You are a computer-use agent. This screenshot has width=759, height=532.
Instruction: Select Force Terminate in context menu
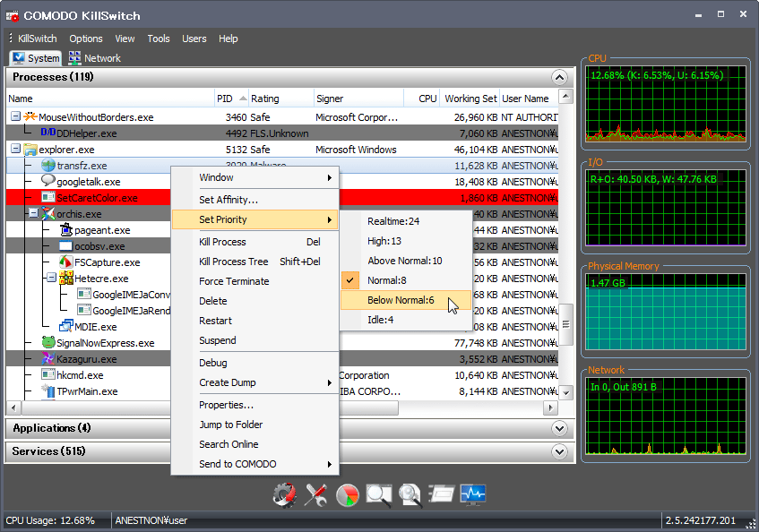point(254,281)
